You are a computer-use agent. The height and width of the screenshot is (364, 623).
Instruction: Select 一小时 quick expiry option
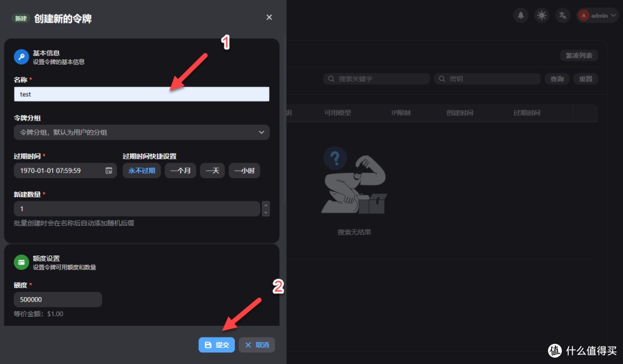tap(245, 171)
